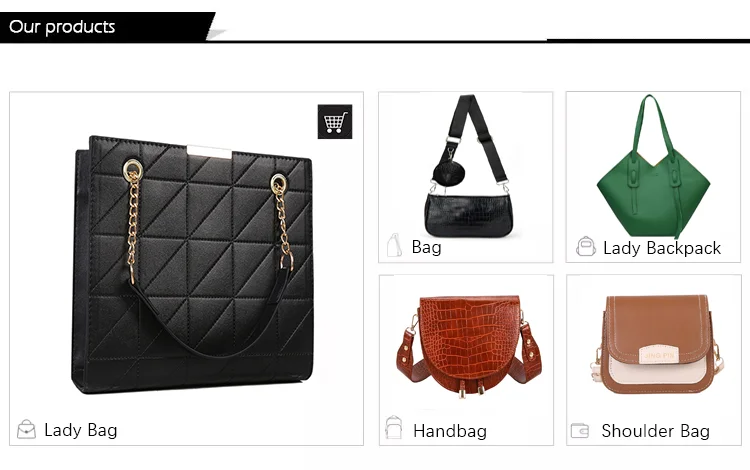This screenshot has height=470, width=750.
Task: Choose the Shoulder Bag label
Action: [655, 431]
